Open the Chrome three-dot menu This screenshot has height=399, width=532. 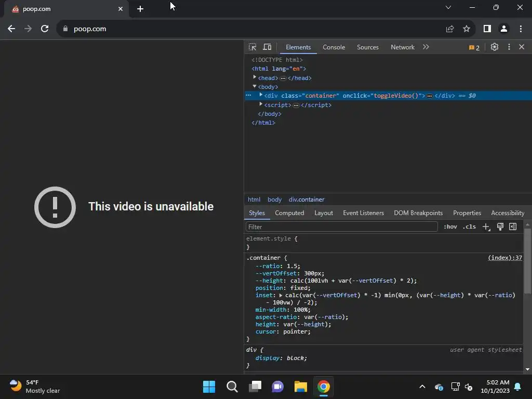[x=521, y=29]
